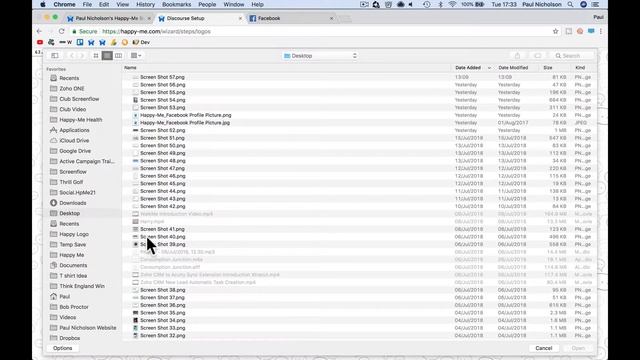Switch to icon view

coord(96,56)
